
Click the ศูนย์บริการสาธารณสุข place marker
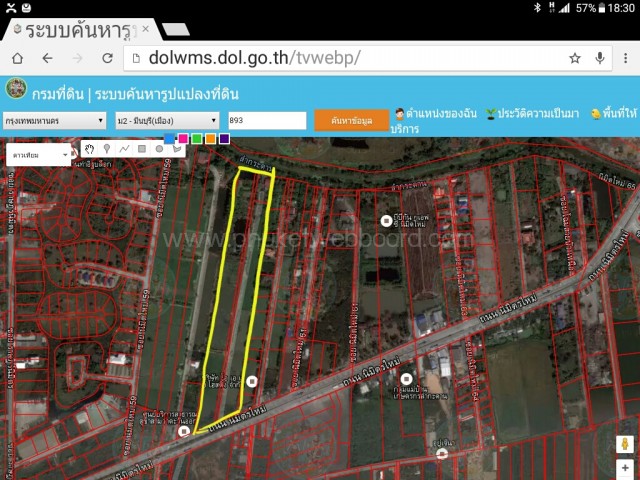pyautogui.click(x=184, y=431)
